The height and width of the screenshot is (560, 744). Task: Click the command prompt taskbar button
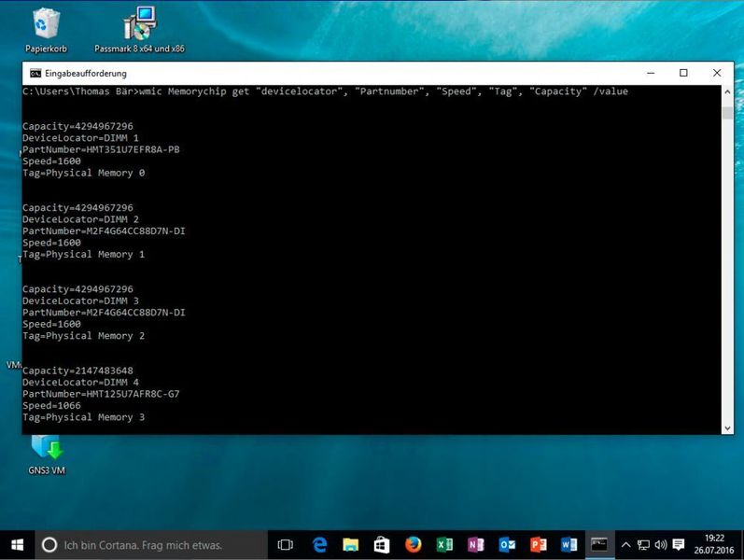tap(599, 545)
